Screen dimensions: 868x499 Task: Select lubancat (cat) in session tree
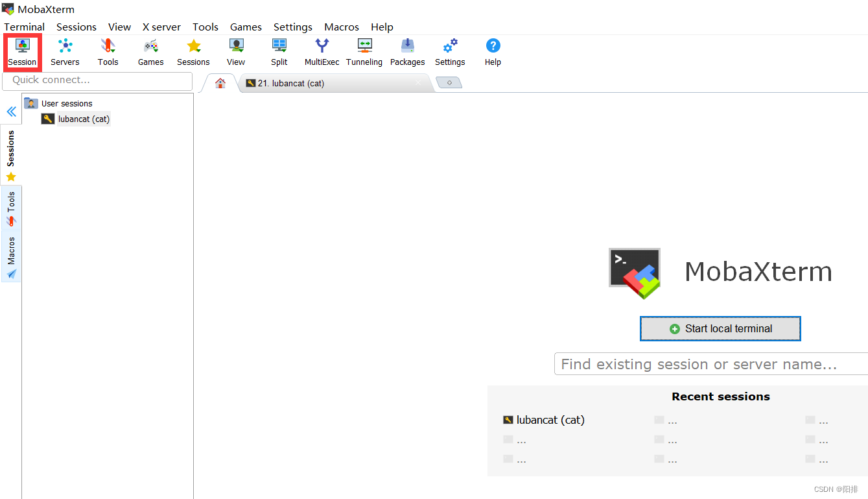76,119
